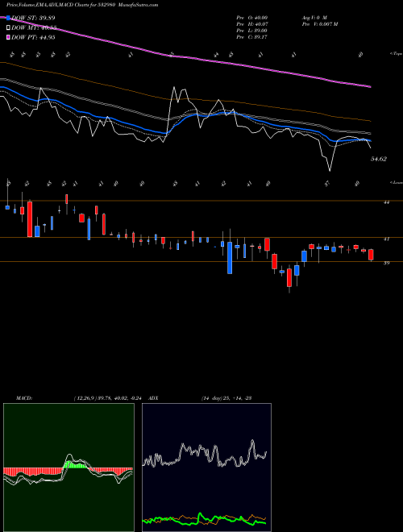This screenshot has width=403, height=532.
Task: Click the last red candlestick on the right
Action: pyautogui.click(x=371, y=255)
